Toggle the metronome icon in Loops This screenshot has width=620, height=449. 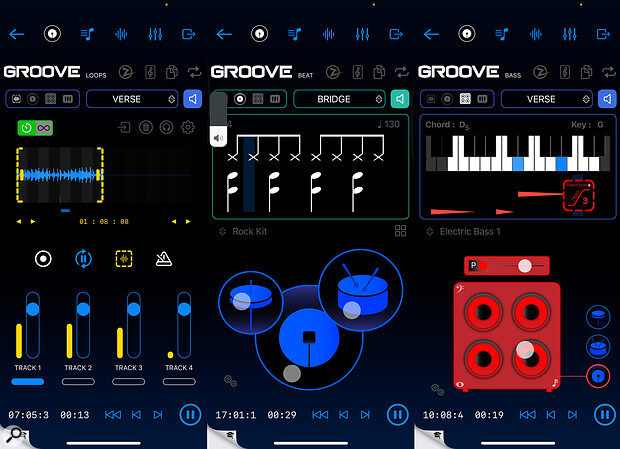click(x=164, y=259)
